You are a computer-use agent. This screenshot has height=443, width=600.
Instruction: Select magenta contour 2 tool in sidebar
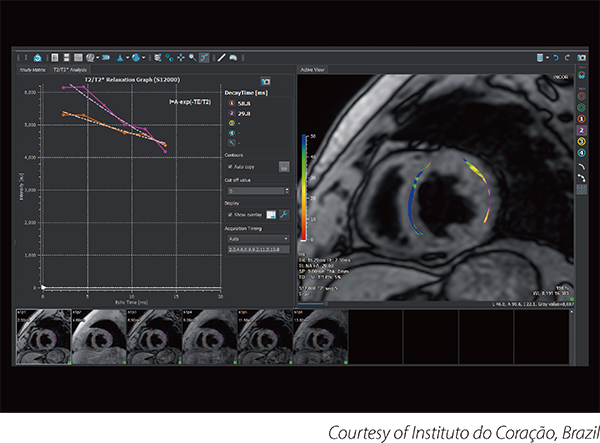pyautogui.click(x=581, y=130)
